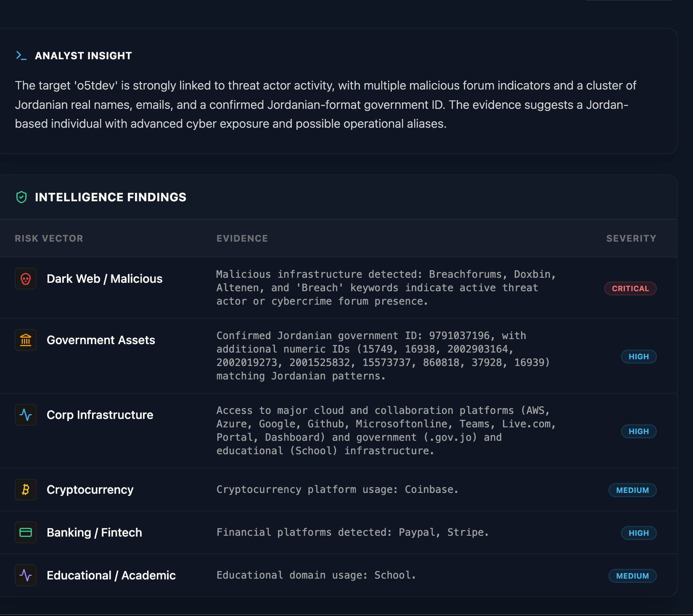This screenshot has height=616, width=693.
Task: Click the Cryptocurrency bitcoin icon
Action: click(26, 490)
